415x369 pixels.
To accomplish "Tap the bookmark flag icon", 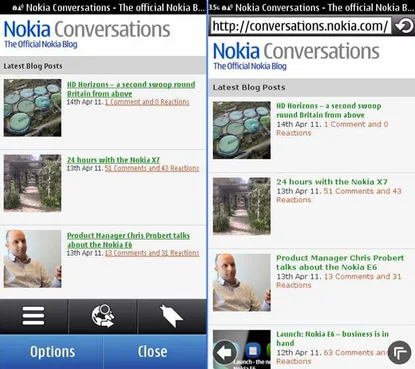I will tap(171, 316).
